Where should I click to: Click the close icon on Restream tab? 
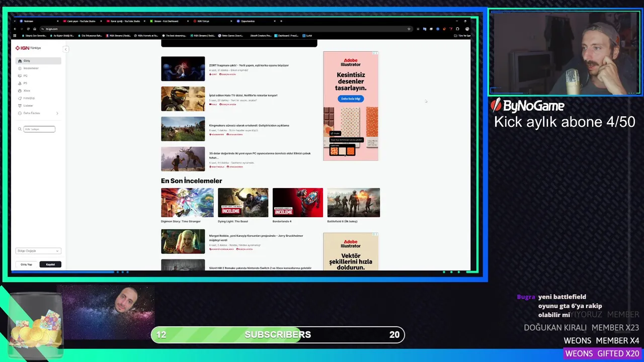coord(58,21)
